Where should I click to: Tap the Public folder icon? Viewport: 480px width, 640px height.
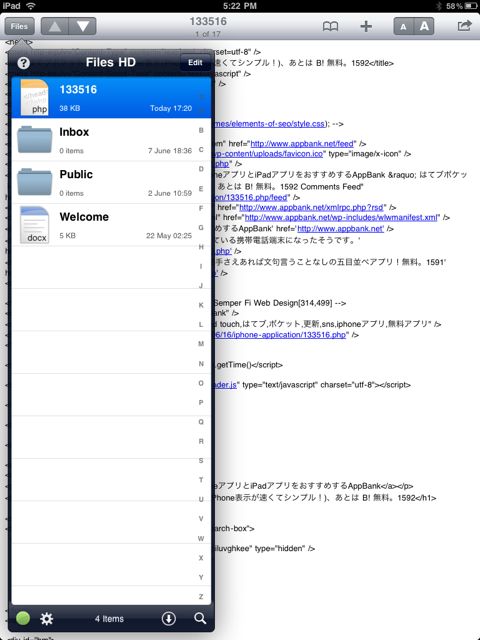(x=35, y=182)
